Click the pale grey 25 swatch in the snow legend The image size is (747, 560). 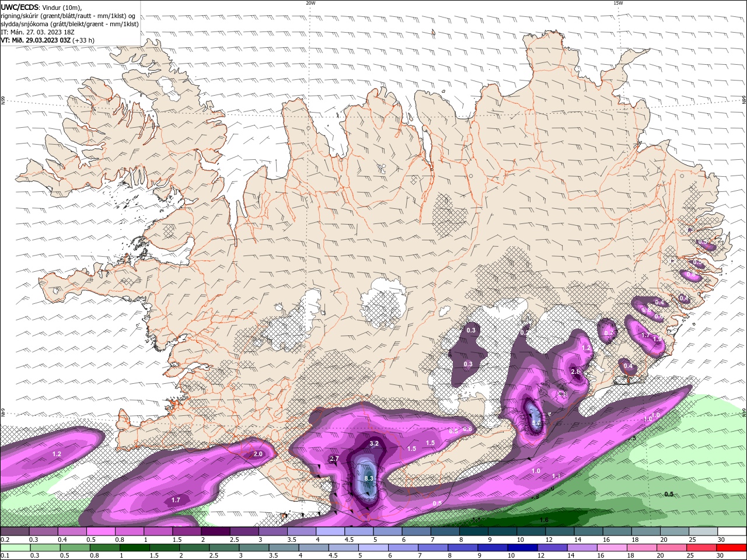[x=703, y=531]
